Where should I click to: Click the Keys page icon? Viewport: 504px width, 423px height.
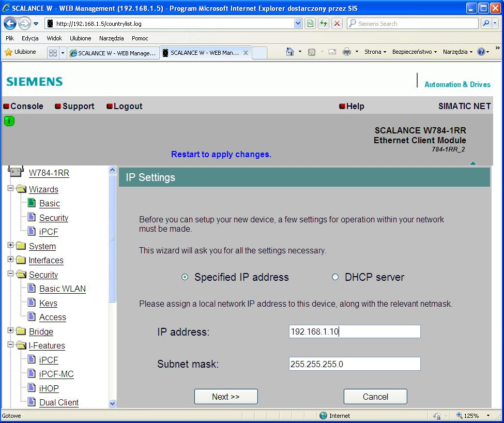pyautogui.click(x=32, y=302)
